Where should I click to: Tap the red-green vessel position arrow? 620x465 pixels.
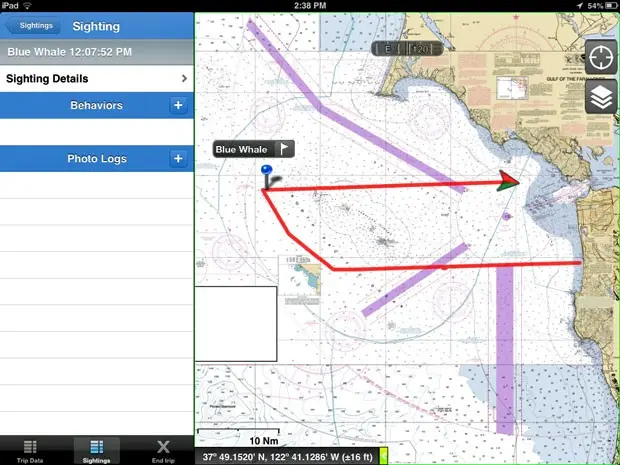pyautogui.click(x=508, y=181)
